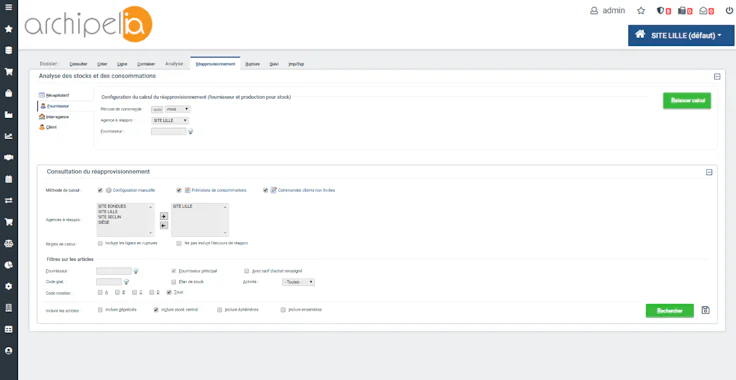Click the save disk icon beside Rechercher
The width and height of the screenshot is (736, 380).
705,310
